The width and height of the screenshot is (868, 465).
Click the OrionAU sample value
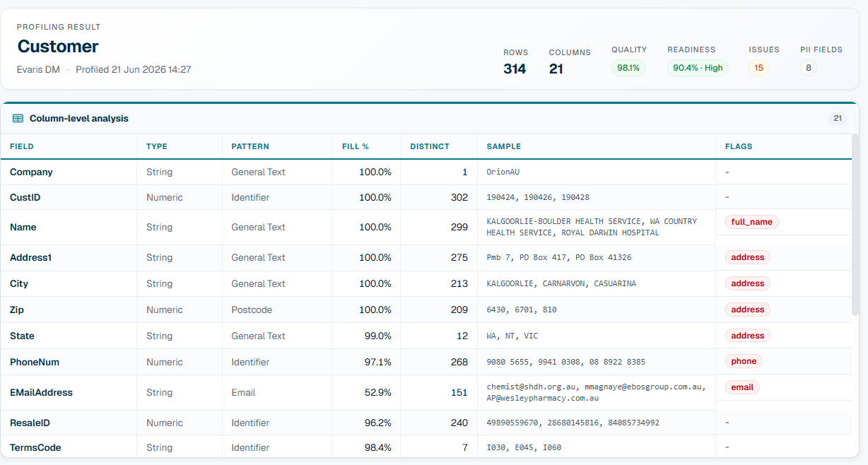pyautogui.click(x=503, y=172)
